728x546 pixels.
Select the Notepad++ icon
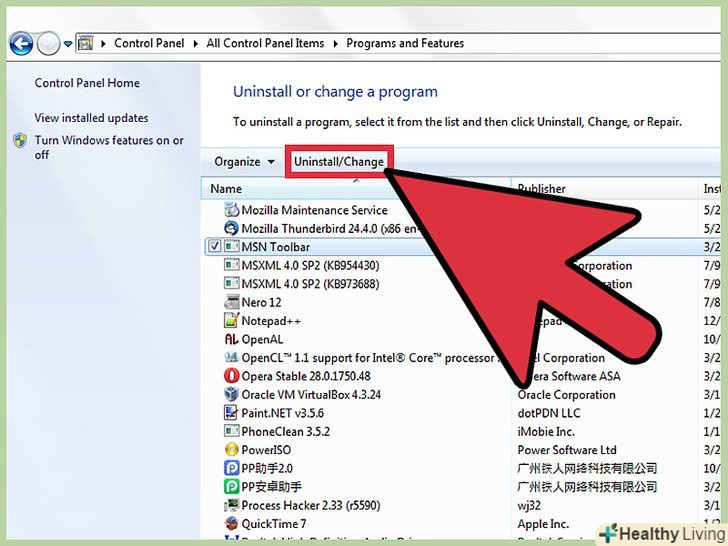coord(231,320)
